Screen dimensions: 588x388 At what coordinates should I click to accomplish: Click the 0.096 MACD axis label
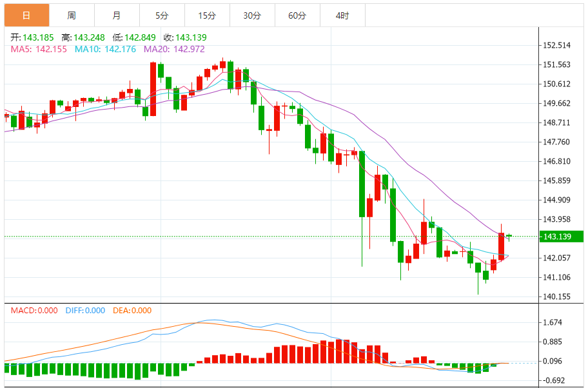(553, 361)
